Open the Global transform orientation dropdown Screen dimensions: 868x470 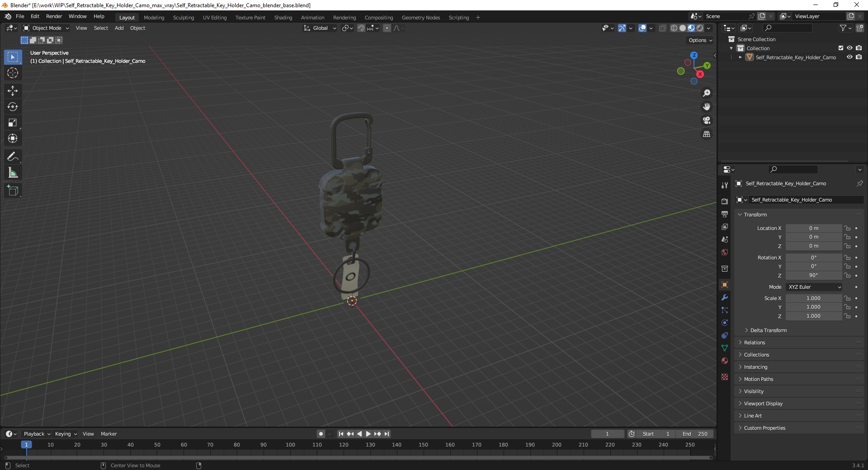pyautogui.click(x=320, y=28)
